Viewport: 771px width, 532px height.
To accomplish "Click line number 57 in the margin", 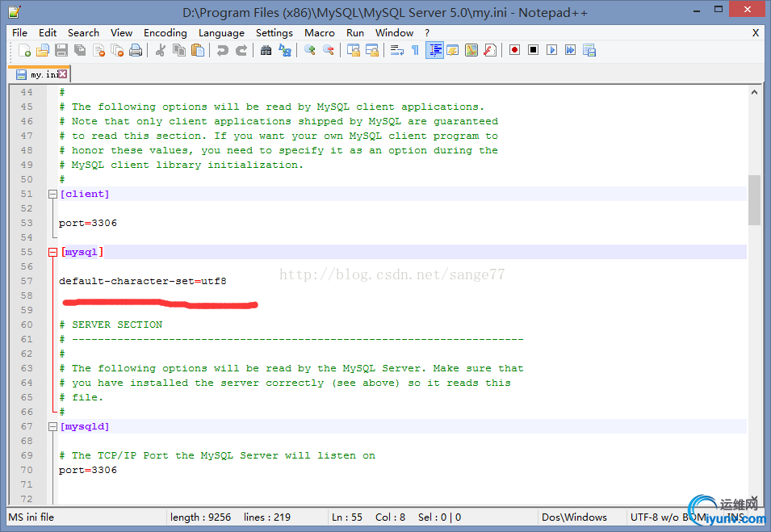I will click(x=27, y=281).
